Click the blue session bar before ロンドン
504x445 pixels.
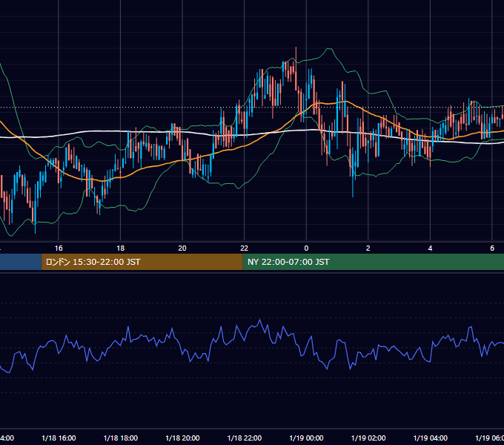(21, 262)
